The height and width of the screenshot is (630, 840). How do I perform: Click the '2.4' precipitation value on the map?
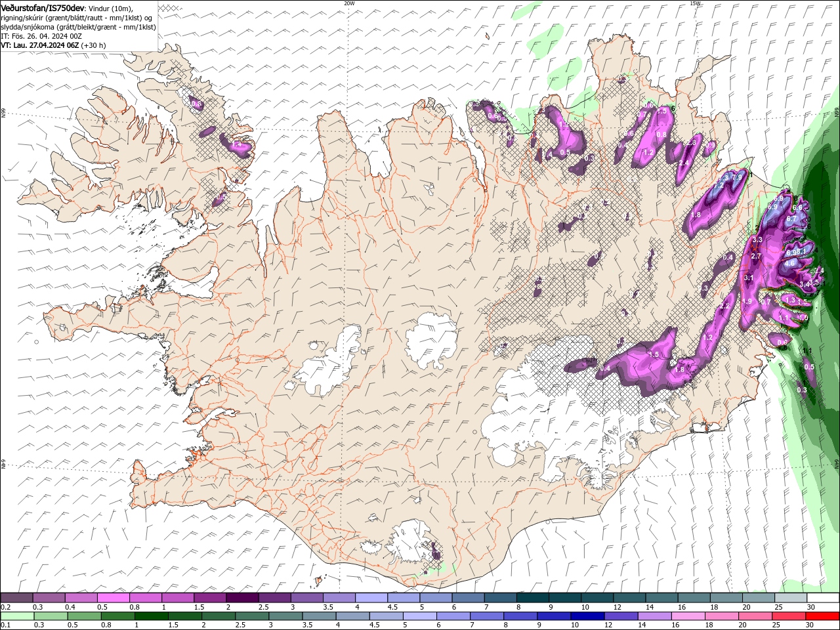tap(683, 163)
